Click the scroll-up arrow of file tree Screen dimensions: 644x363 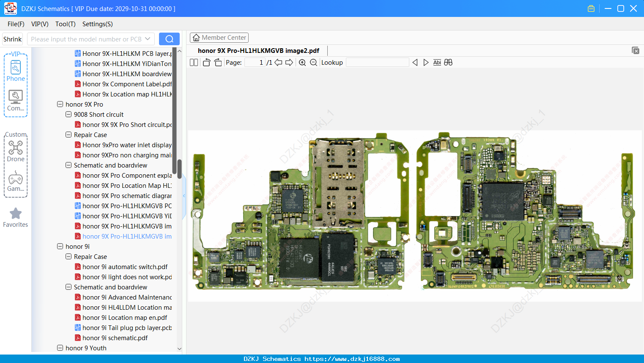click(x=179, y=51)
